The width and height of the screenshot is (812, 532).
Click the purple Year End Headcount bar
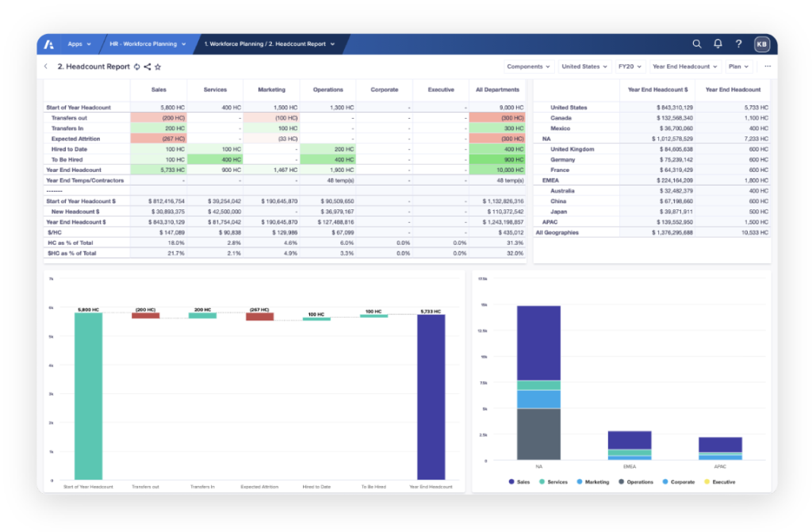[431, 396]
